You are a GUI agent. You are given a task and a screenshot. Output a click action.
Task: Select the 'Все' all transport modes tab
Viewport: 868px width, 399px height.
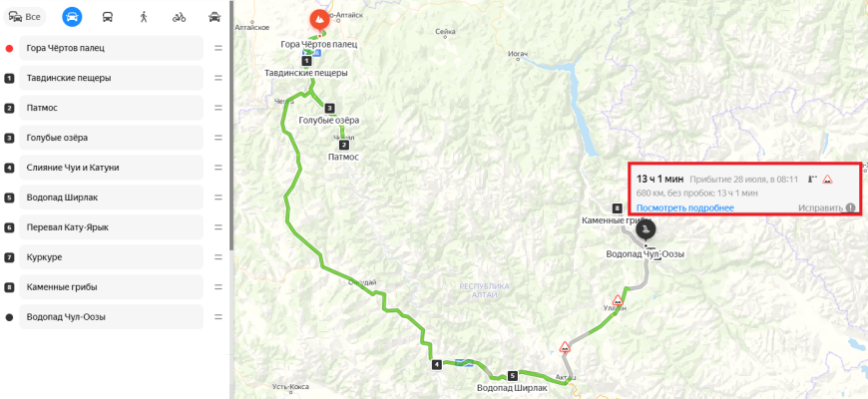(26, 17)
